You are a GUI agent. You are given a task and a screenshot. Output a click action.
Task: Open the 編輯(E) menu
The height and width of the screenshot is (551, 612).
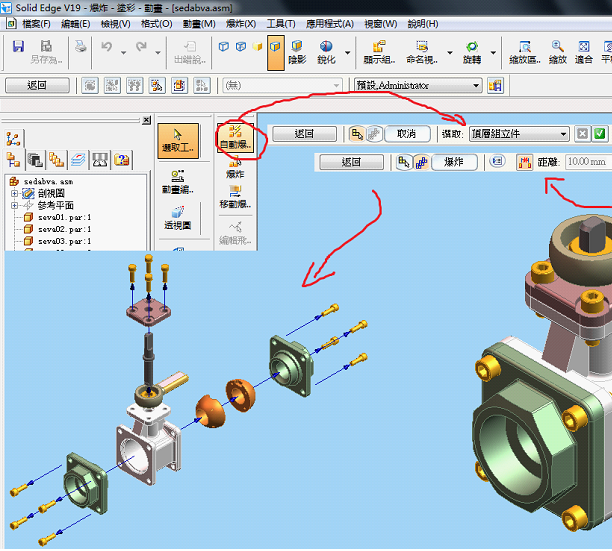[76, 24]
